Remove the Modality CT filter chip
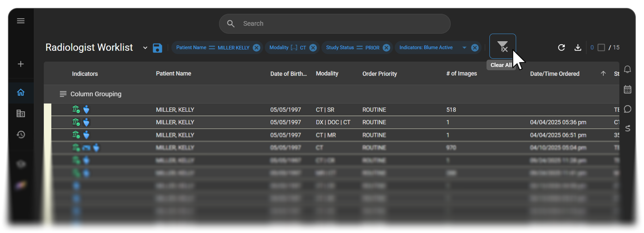This screenshot has height=233, width=644. point(313,48)
